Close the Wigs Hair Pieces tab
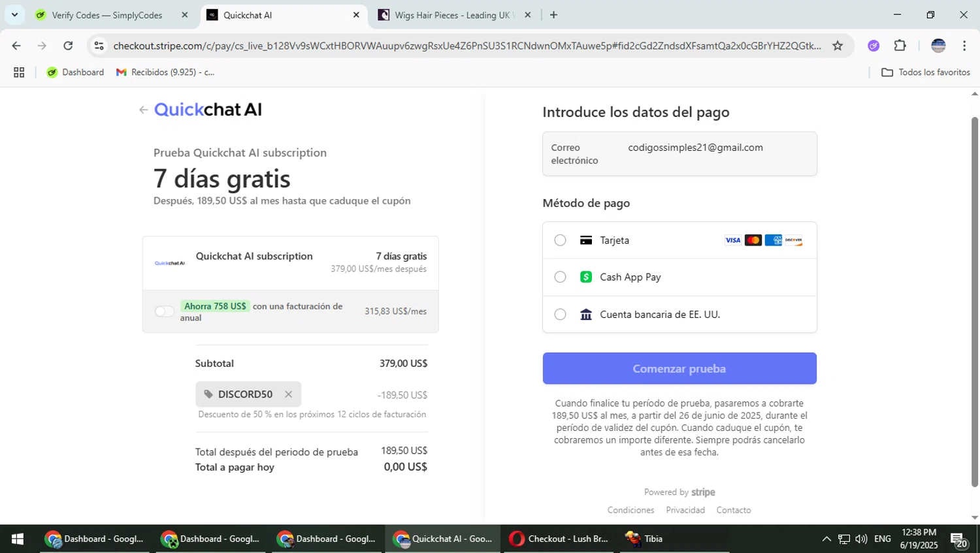This screenshot has height=553, width=980. [528, 15]
